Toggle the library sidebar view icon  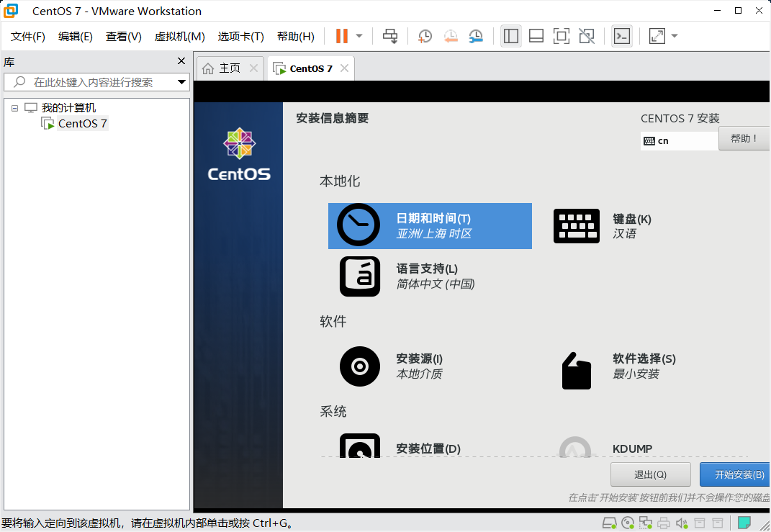(x=511, y=36)
